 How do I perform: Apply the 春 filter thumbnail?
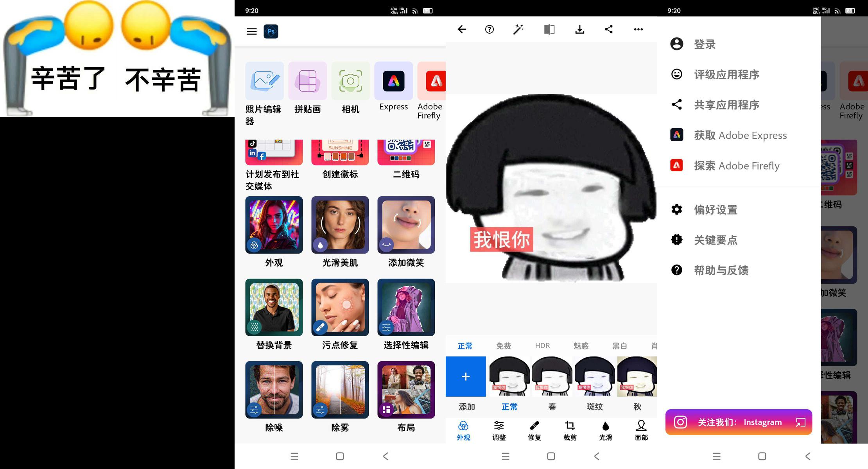tap(552, 377)
